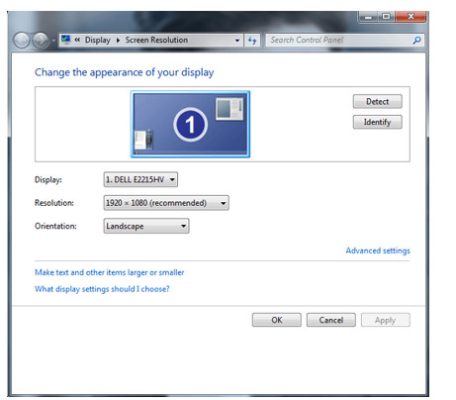The image size is (456, 400).
Task: Click the Detect button
Action: point(377,101)
